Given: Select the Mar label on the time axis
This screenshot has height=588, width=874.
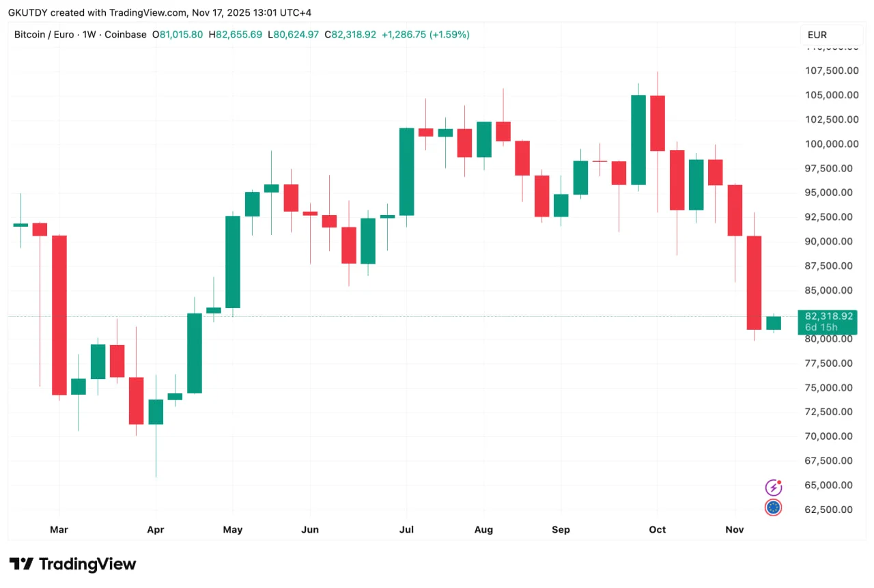Looking at the screenshot, I should click(59, 529).
